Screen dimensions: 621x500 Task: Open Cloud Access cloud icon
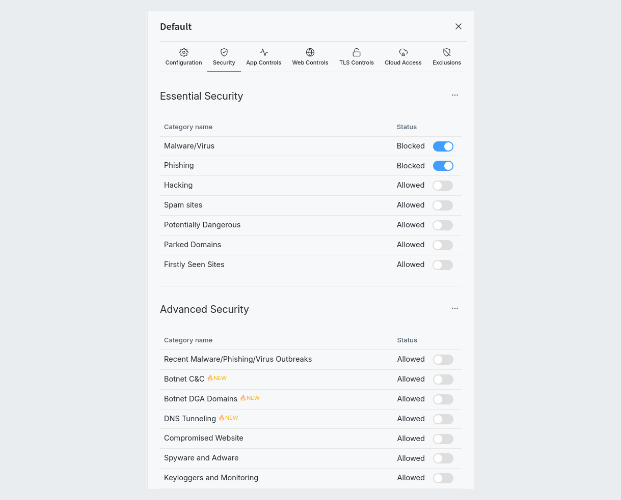click(403, 52)
